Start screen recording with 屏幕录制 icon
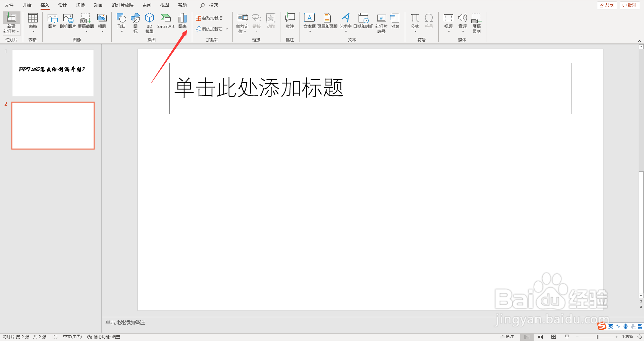 (477, 22)
